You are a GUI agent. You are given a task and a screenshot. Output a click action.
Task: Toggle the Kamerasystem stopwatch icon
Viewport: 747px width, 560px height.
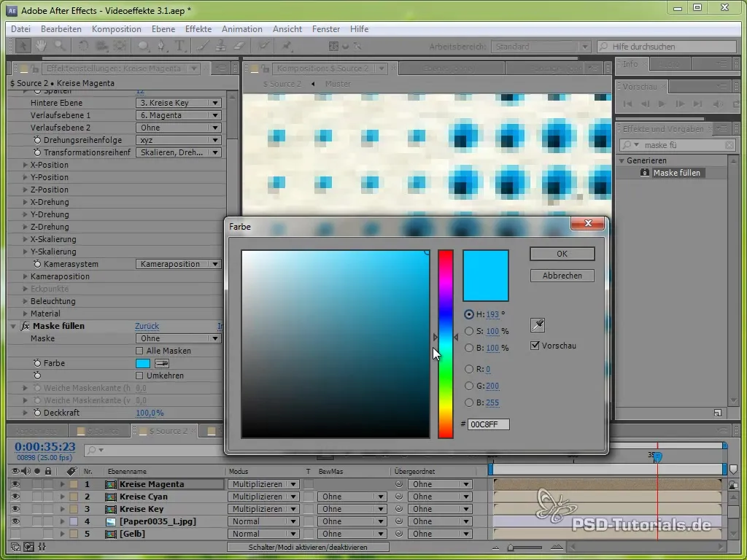coord(38,264)
